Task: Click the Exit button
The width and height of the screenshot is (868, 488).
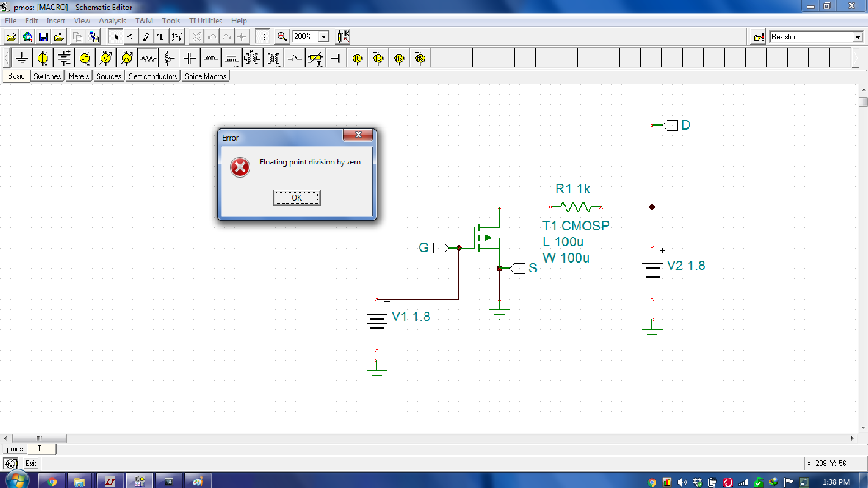Action: coord(30,464)
